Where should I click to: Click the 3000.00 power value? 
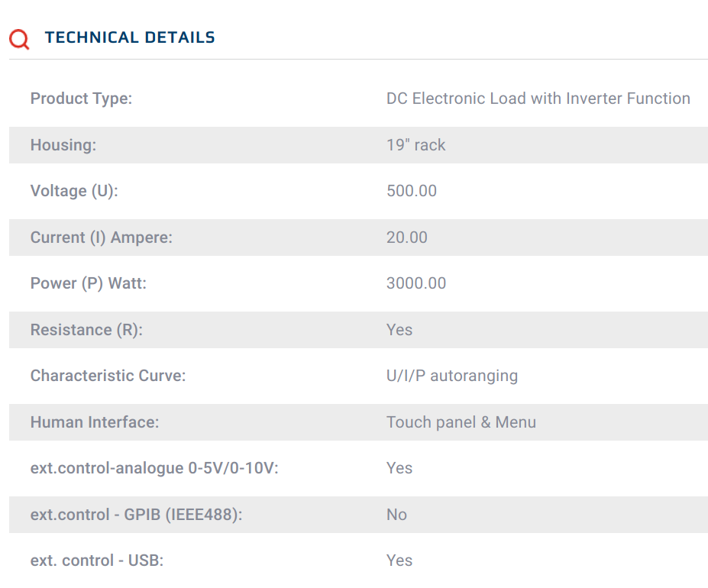click(x=415, y=283)
